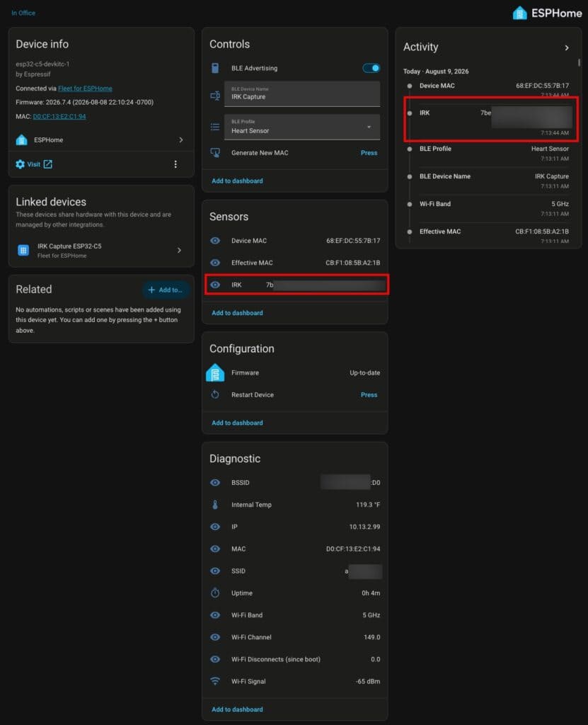
Task: Click the Device MAC sensor value 68:EF:DC:55:7B:17
Action: coord(353,241)
